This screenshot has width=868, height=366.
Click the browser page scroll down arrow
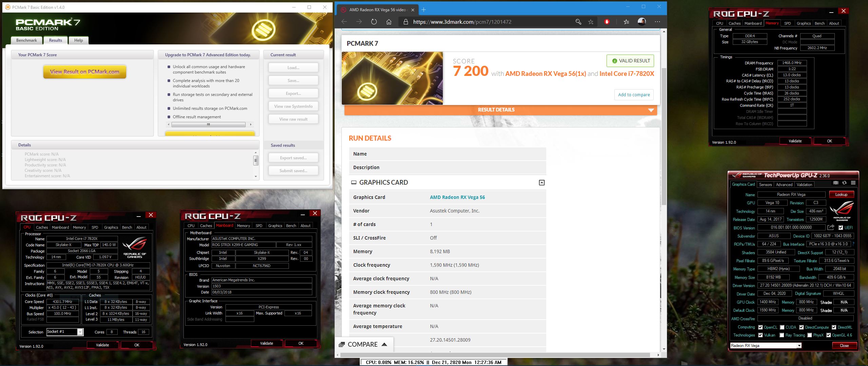pos(664,349)
